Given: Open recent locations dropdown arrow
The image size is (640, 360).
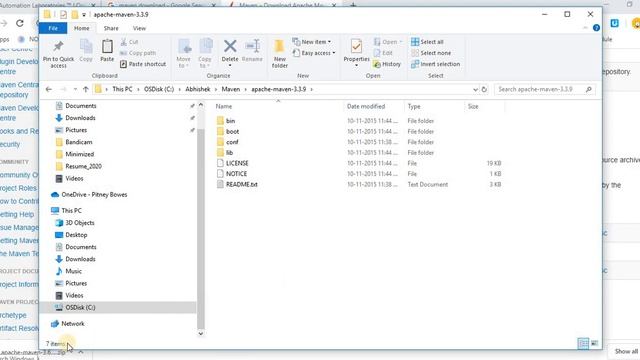Looking at the screenshot, I should (x=75, y=89).
